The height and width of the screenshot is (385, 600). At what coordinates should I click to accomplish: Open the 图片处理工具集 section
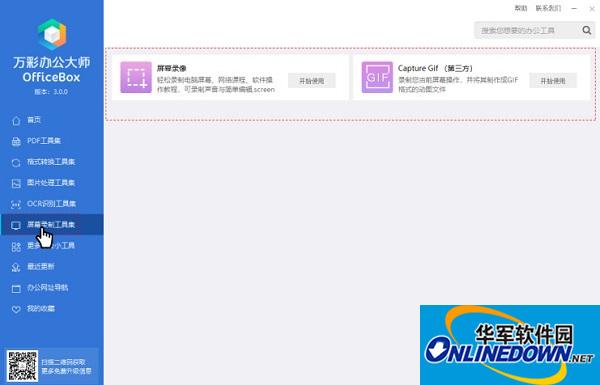pos(51,183)
